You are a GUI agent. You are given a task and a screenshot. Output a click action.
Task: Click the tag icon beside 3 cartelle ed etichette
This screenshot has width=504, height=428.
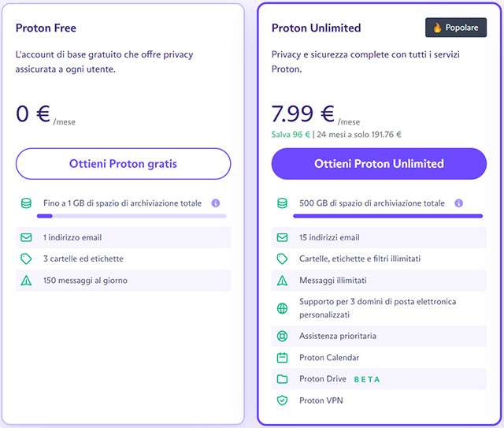pos(26,259)
